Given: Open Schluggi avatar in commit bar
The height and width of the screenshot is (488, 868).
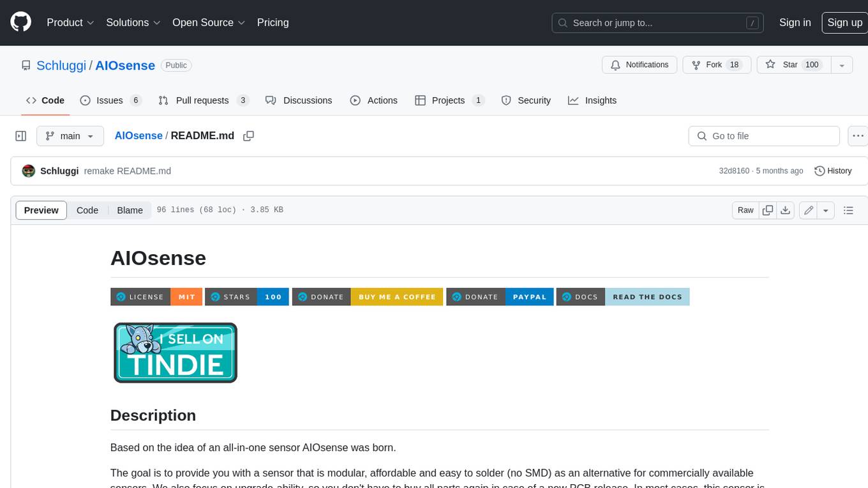Looking at the screenshot, I should tap(28, 171).
